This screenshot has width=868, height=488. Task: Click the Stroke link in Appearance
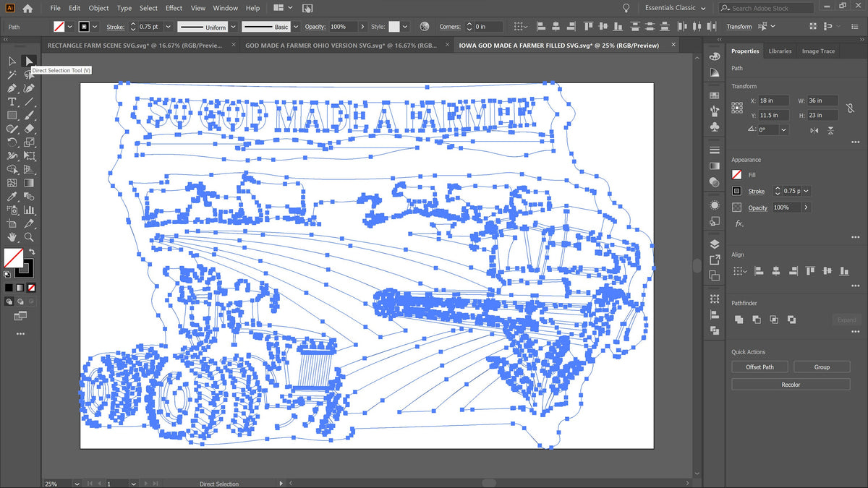[757, 192]
